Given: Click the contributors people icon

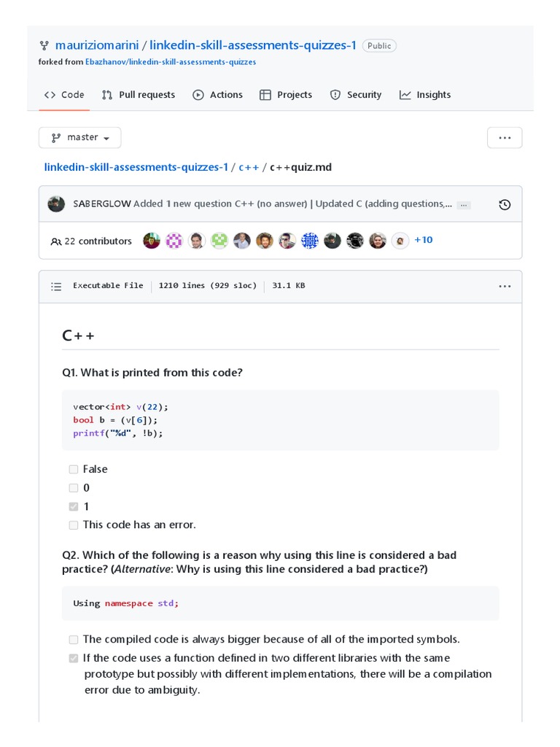Looking at the screenshot, I should pyautogui.click(x=55, y=241).
